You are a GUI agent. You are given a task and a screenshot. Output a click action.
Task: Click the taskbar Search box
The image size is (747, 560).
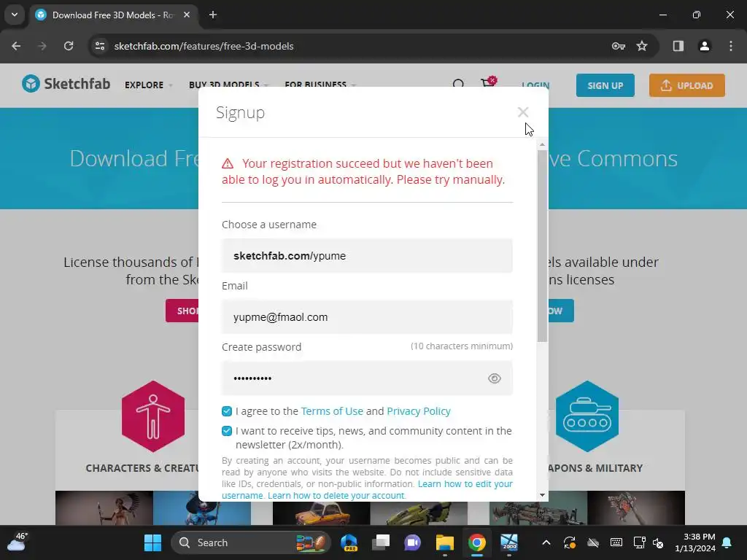(251, 542)
